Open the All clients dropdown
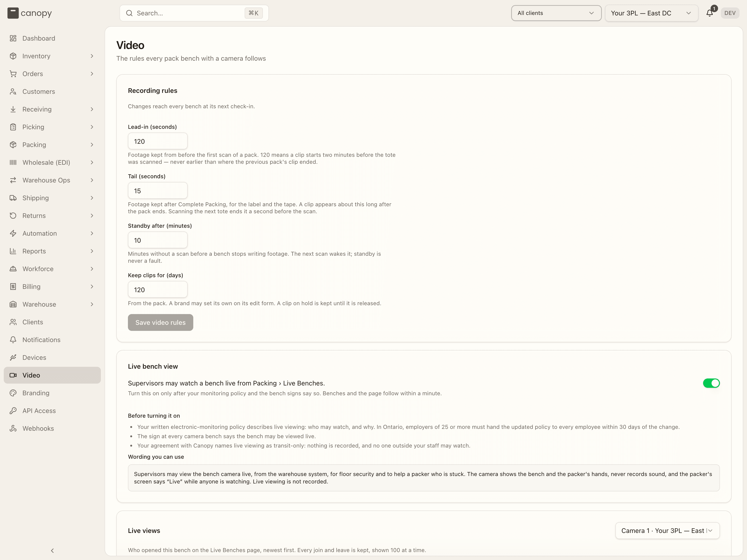The image size is (747, 560). [556, 13]
